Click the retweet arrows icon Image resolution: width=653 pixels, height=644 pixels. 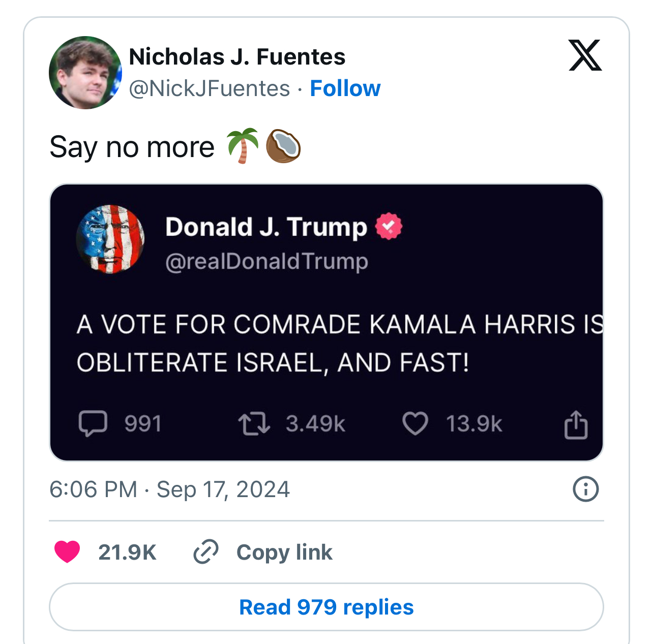(254, 424)
